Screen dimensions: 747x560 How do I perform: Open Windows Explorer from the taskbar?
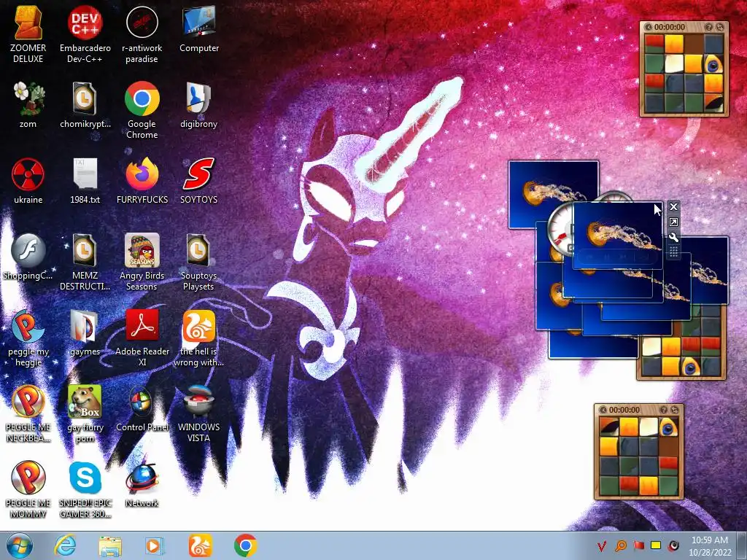point(110,545)
